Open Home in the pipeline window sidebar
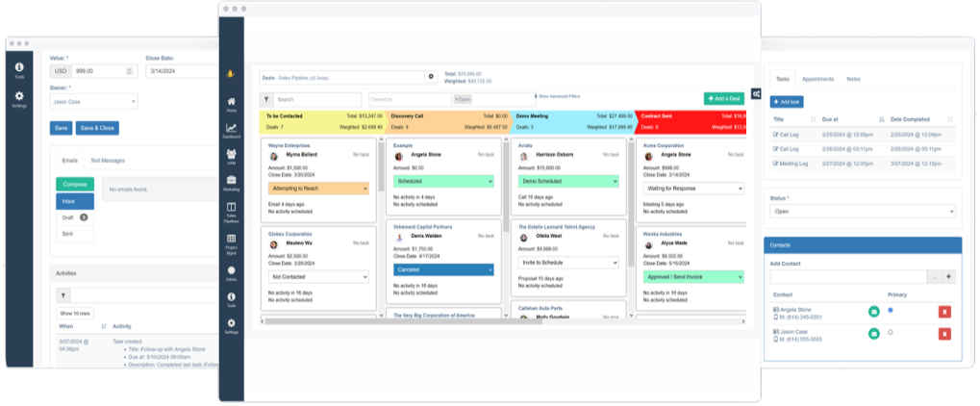 coord(231,104)
